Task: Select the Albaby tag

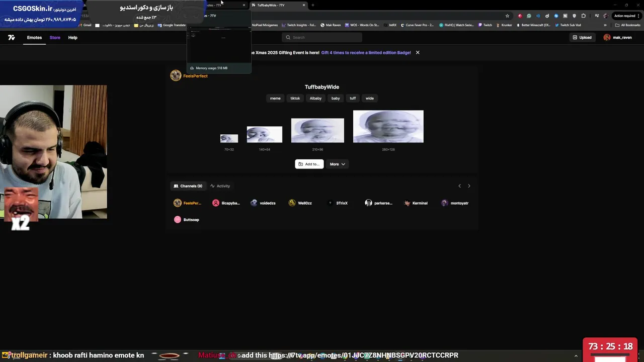Action: pyautogui.click(x=315, y=99)
